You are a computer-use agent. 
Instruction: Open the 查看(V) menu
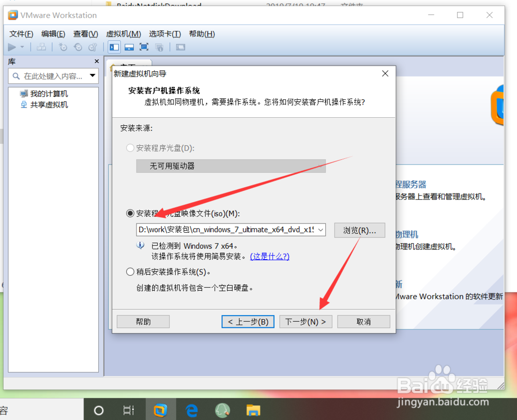tap(85, 34)
